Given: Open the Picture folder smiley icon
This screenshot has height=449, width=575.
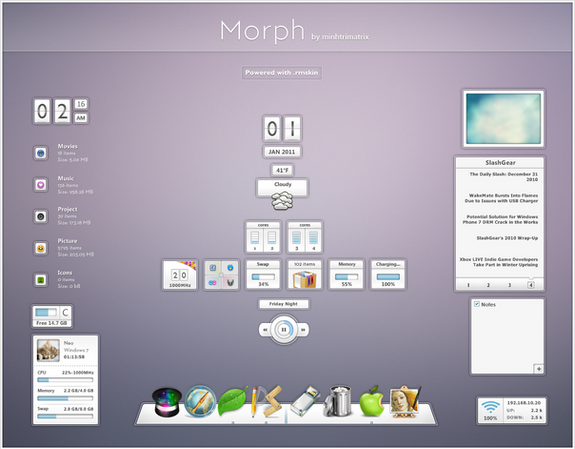Looking at the screenshot, I should tap(41, 248).
